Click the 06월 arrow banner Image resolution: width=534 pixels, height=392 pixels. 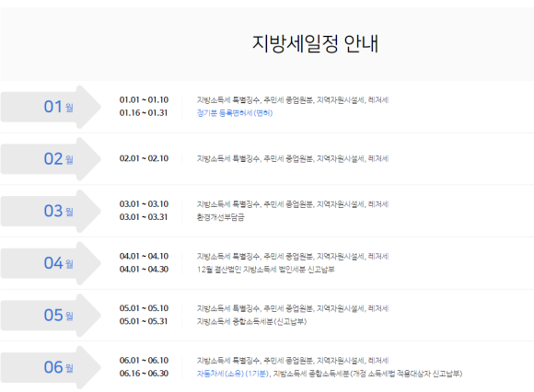click(x=51, y=367)
